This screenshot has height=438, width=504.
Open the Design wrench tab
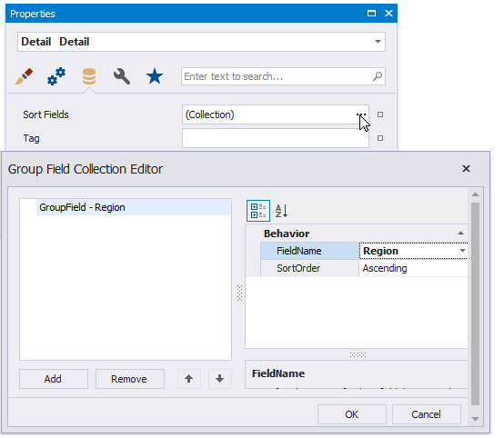pyautogui.click(x=122, y=76)
